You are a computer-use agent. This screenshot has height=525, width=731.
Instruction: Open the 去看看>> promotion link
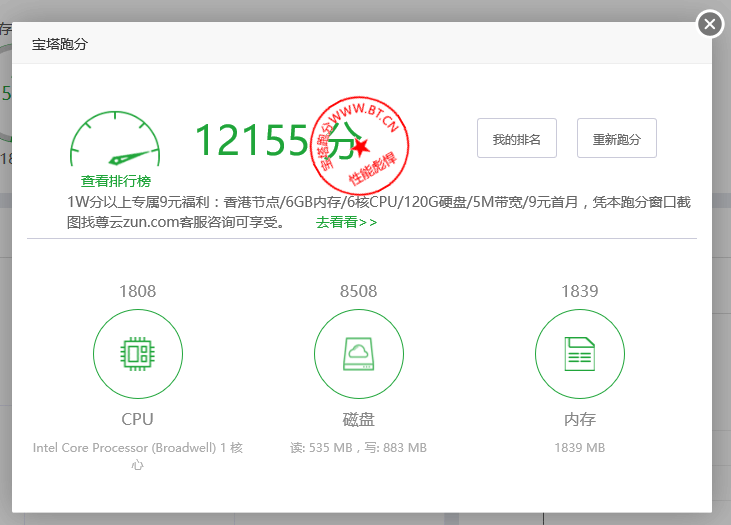coord(346,222)
